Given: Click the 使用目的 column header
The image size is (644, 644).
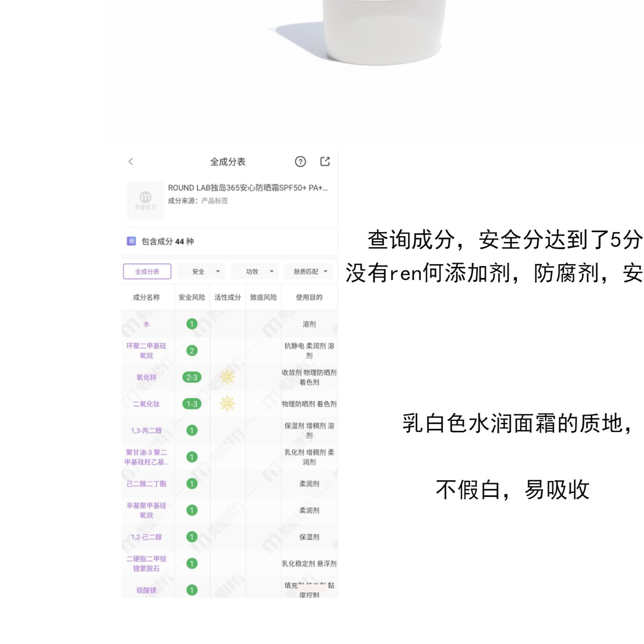Looking at the screenshot, I should point(309,297).
